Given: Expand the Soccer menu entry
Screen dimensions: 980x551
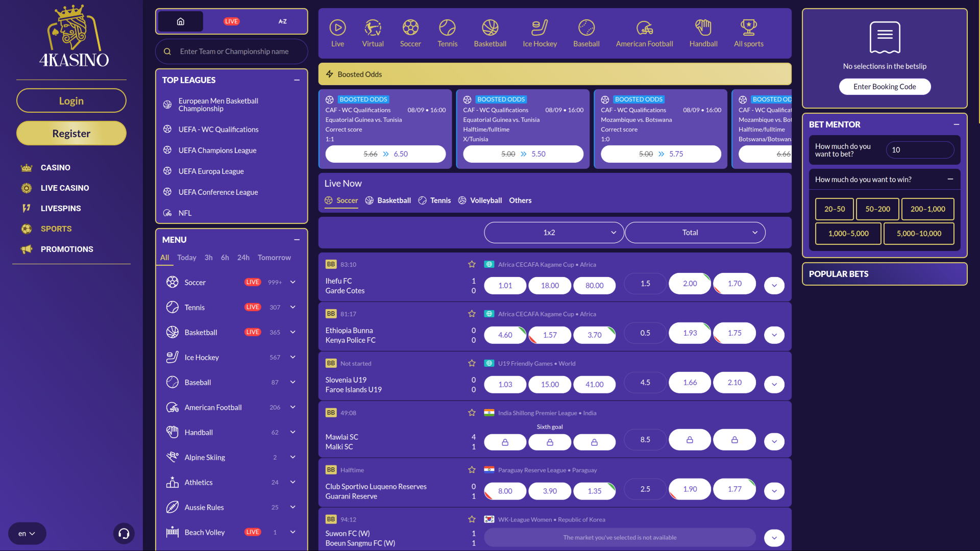Looking at the screenshot, I should pos(292,282).
